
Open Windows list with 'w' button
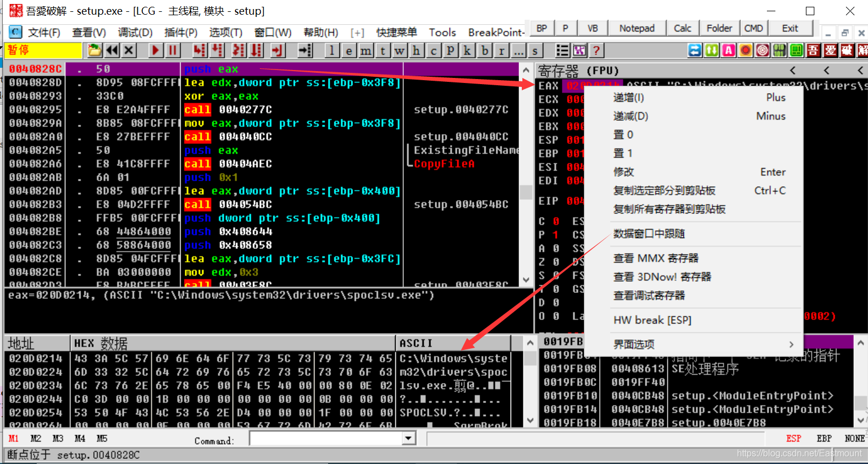point(399,50)
